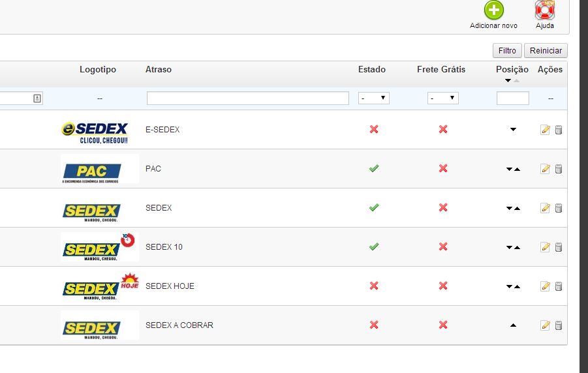The width and height of the screenshot is (588, 373).
Task: Remove SEDEX HOJE using the trash icon
Action: (559, 286)
